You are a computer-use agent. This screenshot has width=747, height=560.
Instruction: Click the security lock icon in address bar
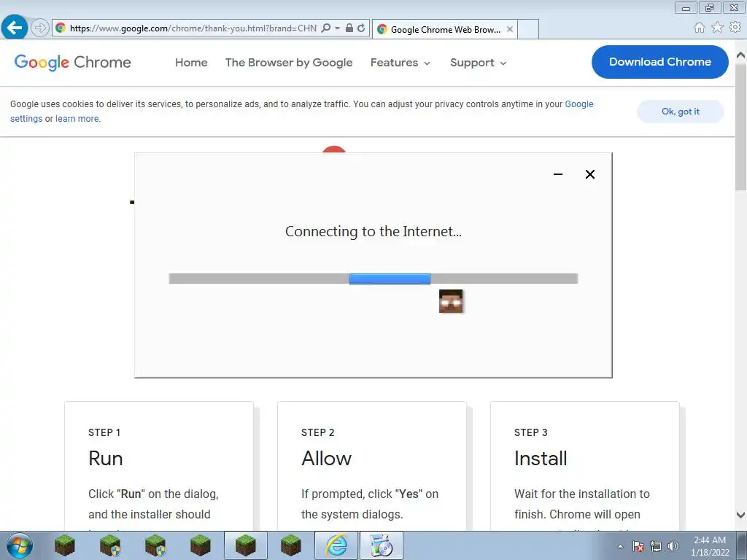[x=349, y=28]
